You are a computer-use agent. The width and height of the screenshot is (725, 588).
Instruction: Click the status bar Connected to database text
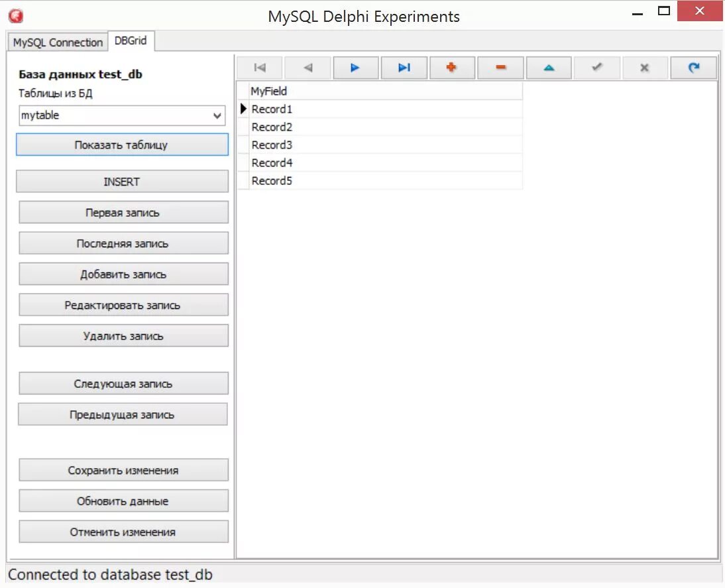click(x=110, y=575)
